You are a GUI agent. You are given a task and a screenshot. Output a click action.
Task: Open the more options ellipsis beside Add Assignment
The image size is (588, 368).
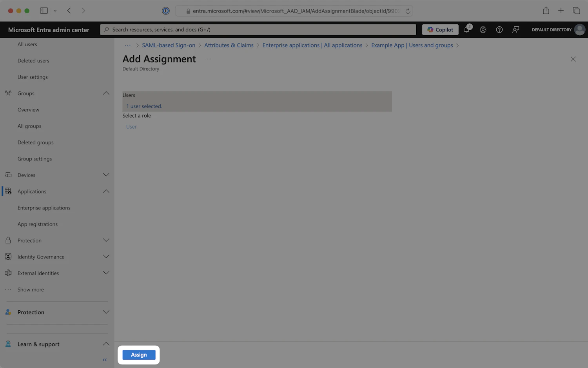coord(209,59)
